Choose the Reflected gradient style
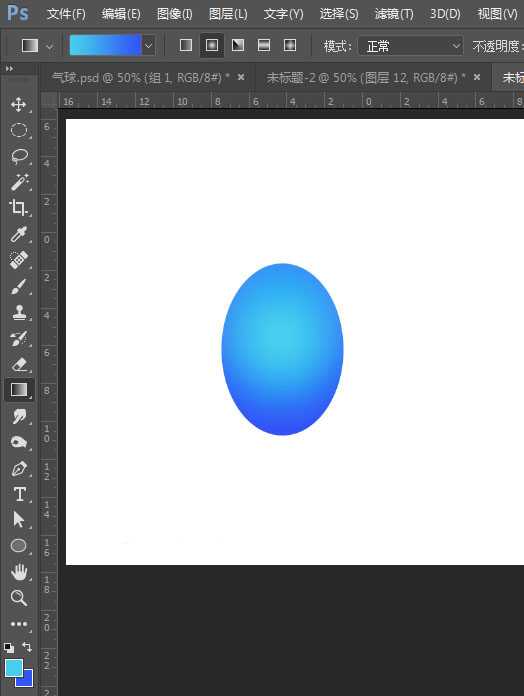This screenshot has height=696, width=524. (264, 45)
